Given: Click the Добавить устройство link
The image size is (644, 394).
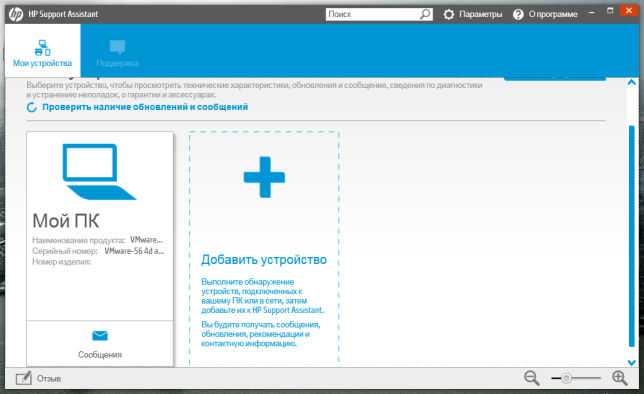Looking at the screenshot, I should 264,260.
